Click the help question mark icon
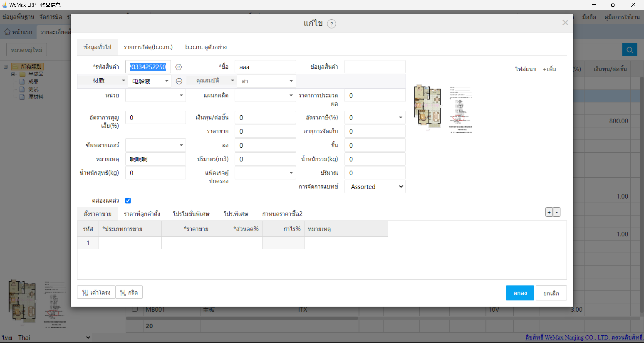Image resolution: width=644 pixels, height=343 pixels. pyautogui.click(x=331, y=24)
